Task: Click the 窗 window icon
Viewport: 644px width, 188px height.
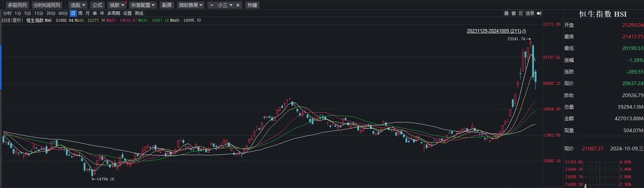Action: [x=514, y=13]
